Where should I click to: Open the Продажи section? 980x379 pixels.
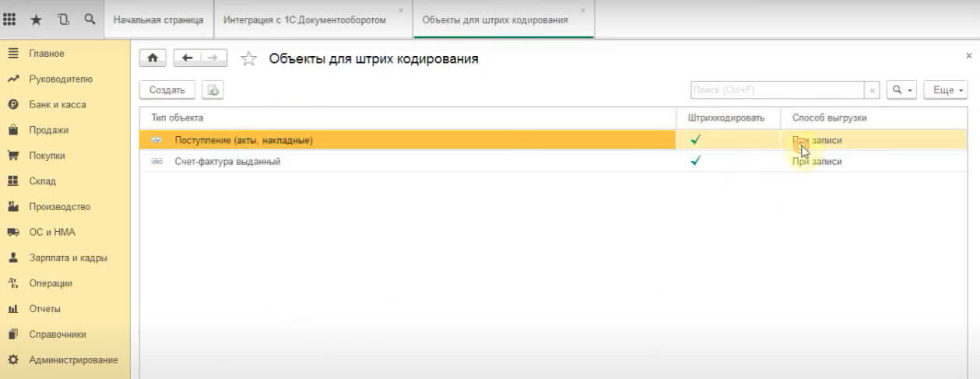[x=49, y=130]
